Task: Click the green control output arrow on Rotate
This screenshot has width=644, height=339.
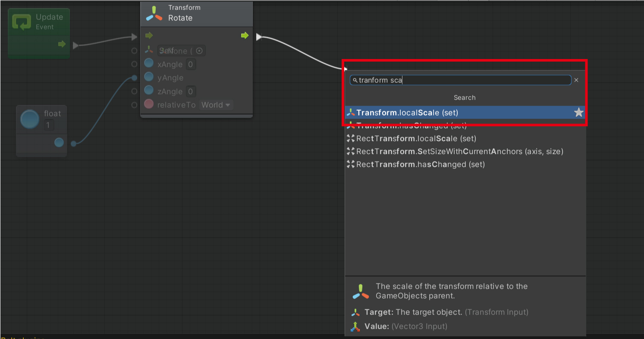Action: pyautogui.click(x=245, y=36)
